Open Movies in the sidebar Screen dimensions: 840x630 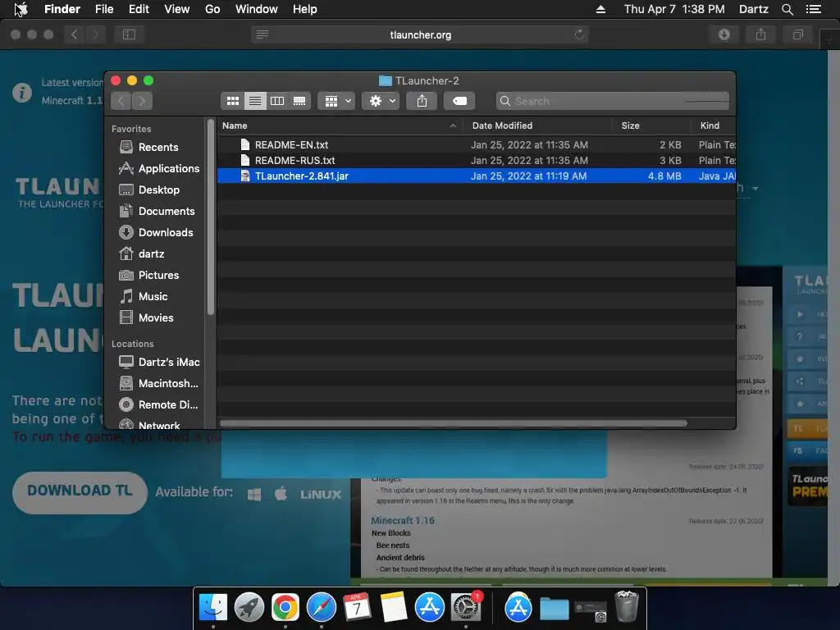(146, 317)
